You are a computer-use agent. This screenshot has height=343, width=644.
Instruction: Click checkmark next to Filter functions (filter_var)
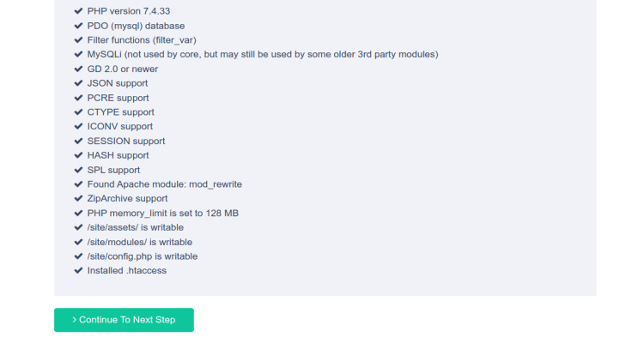click(78, 40)
